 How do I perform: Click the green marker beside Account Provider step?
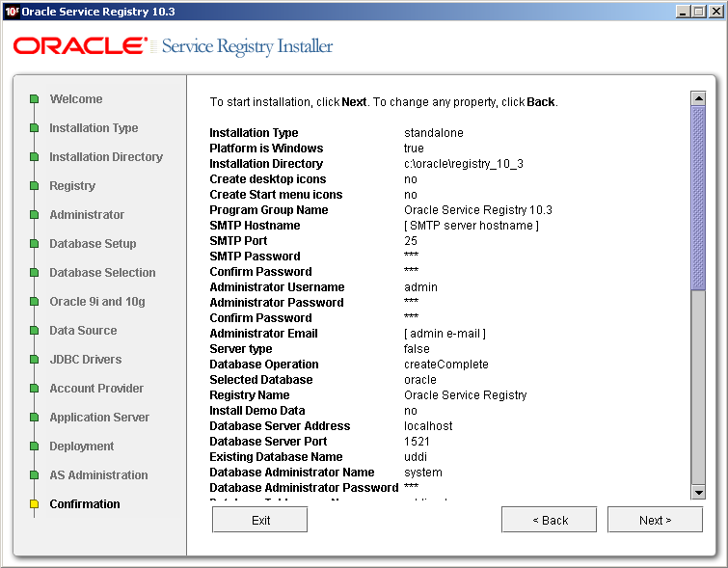tap(34, 389)
